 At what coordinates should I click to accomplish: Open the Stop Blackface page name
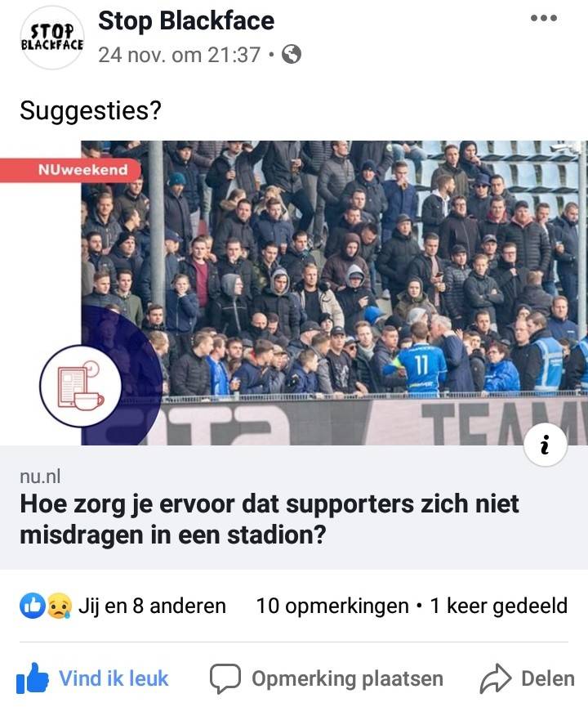(x=186, y=20)
